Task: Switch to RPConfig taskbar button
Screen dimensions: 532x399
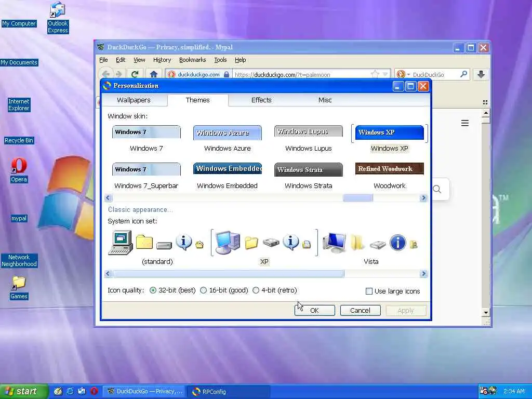Action: coord(229,392)
